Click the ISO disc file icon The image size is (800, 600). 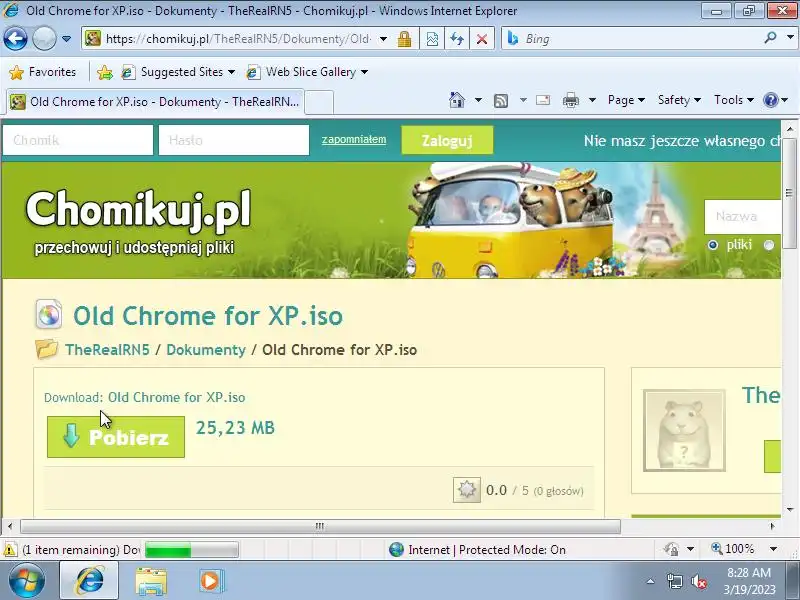click(48, 314)
